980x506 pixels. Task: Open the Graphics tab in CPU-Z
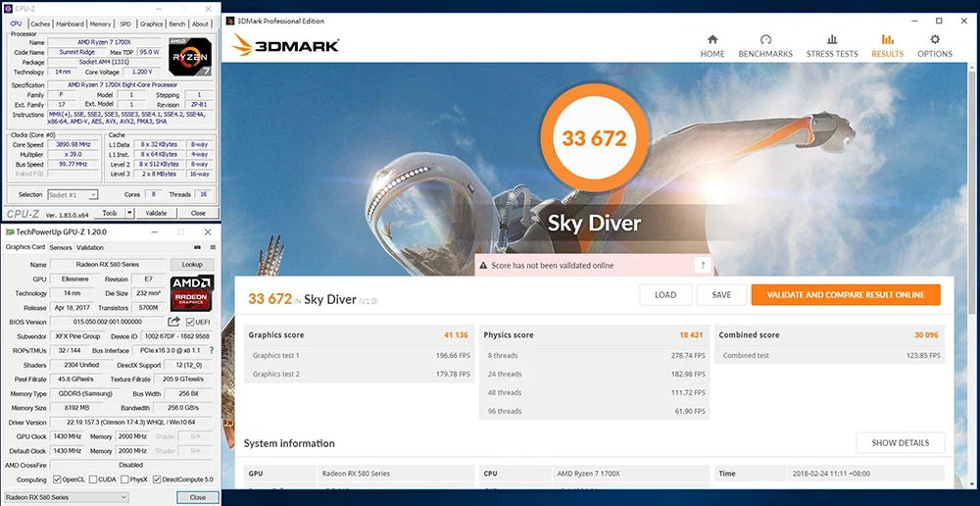click(151, 24)
